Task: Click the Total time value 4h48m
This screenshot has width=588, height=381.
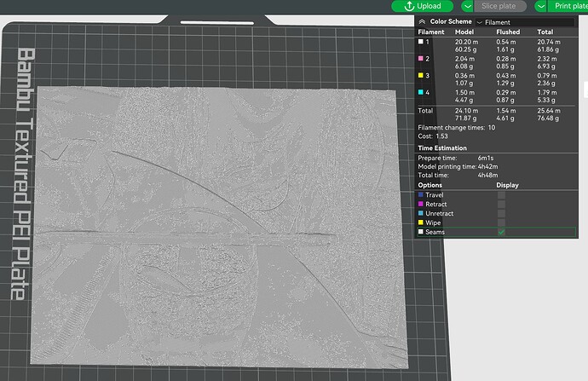Action: tap(488, 175)
